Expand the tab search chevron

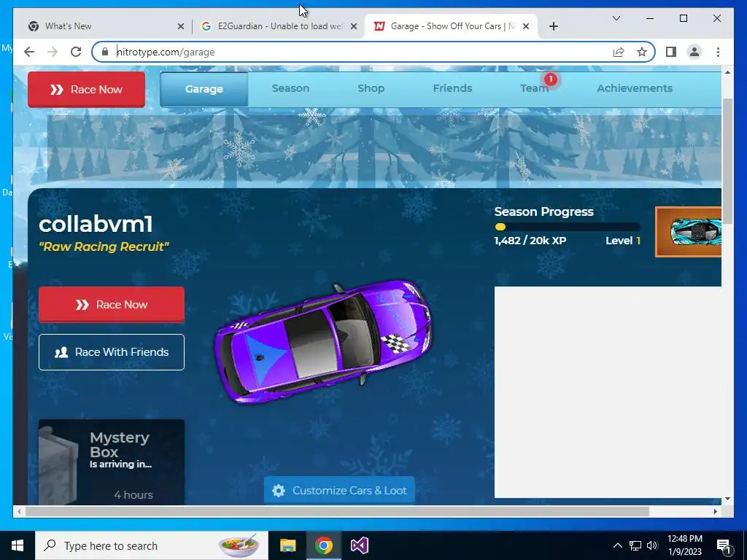click(x=616, y=18)
